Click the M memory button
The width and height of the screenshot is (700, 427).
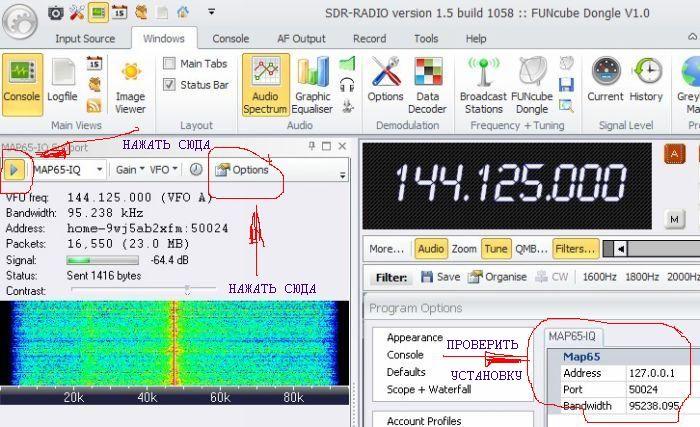tap(674, 219)
